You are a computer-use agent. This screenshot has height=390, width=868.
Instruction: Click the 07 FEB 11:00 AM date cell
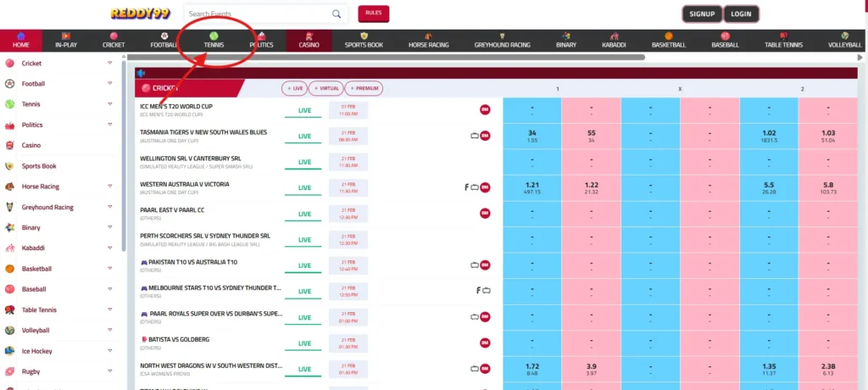tap(348, 109)
